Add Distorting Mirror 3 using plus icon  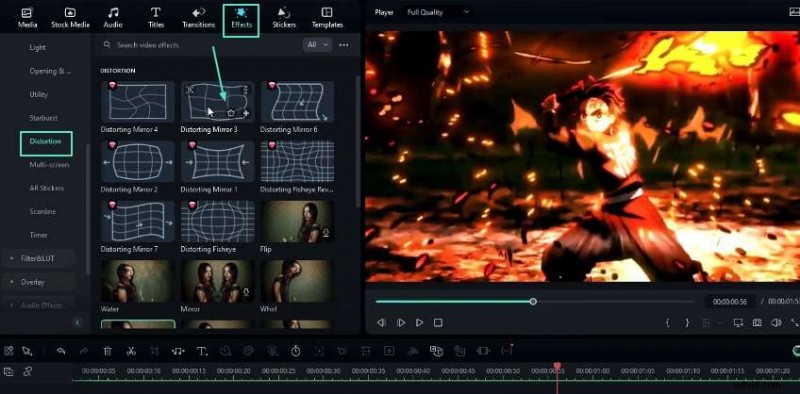tap(245, 113)
